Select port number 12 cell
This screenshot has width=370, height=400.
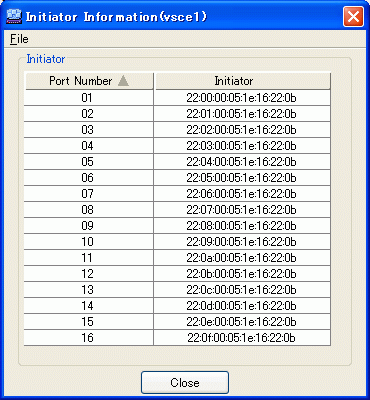tap(89, 274)
